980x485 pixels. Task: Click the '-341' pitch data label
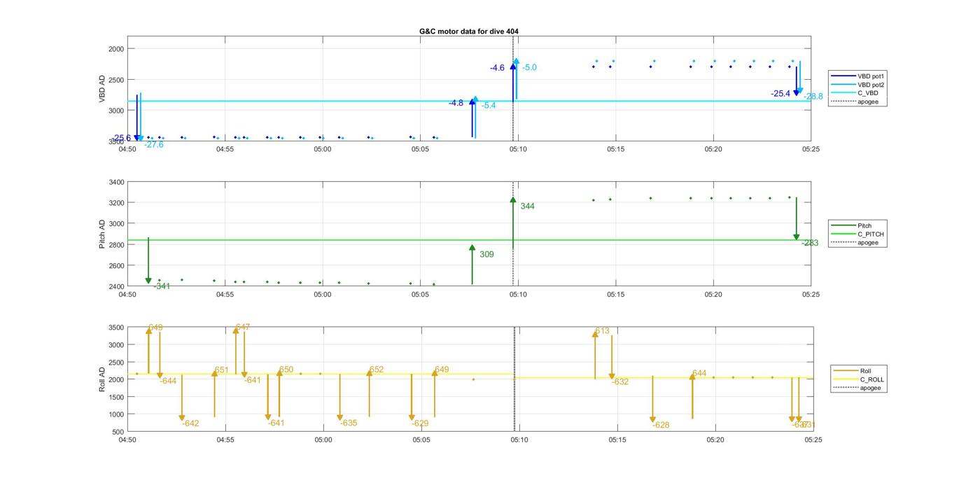[162, 286]
